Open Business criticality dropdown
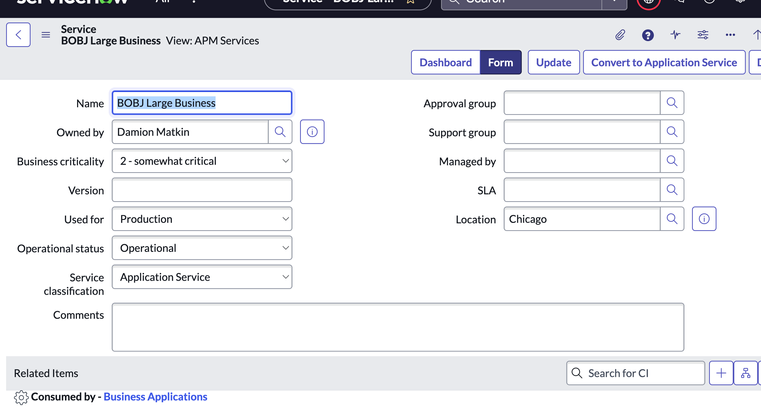 coord(202,161)
